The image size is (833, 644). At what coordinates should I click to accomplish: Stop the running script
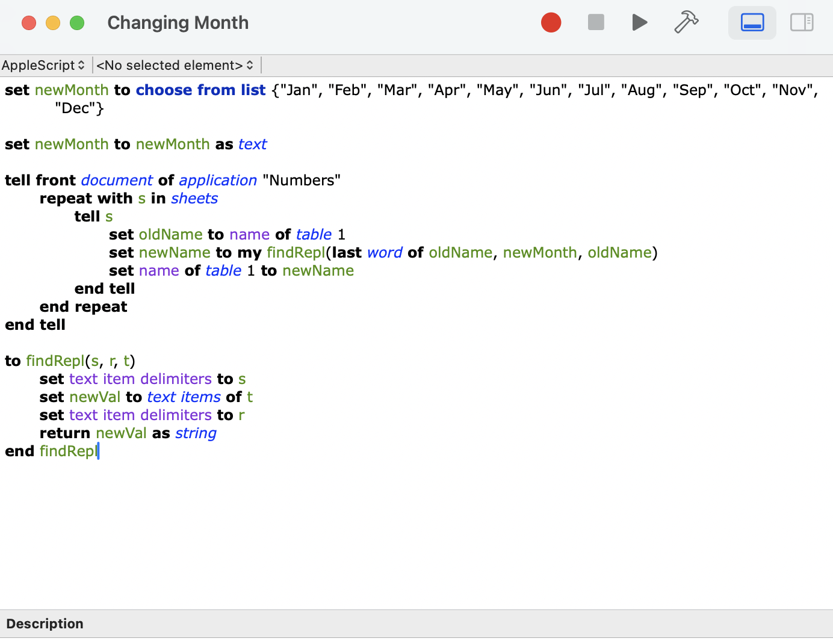click(596, 23)
